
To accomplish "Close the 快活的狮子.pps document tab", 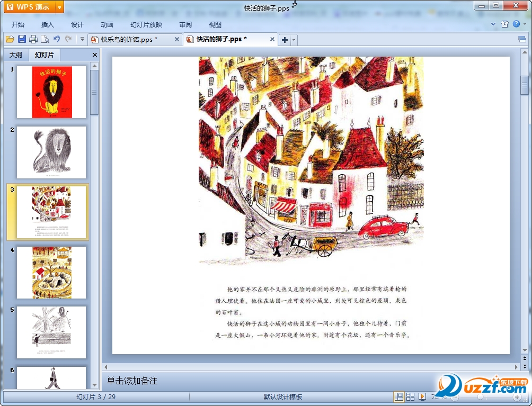I will 272,39.
